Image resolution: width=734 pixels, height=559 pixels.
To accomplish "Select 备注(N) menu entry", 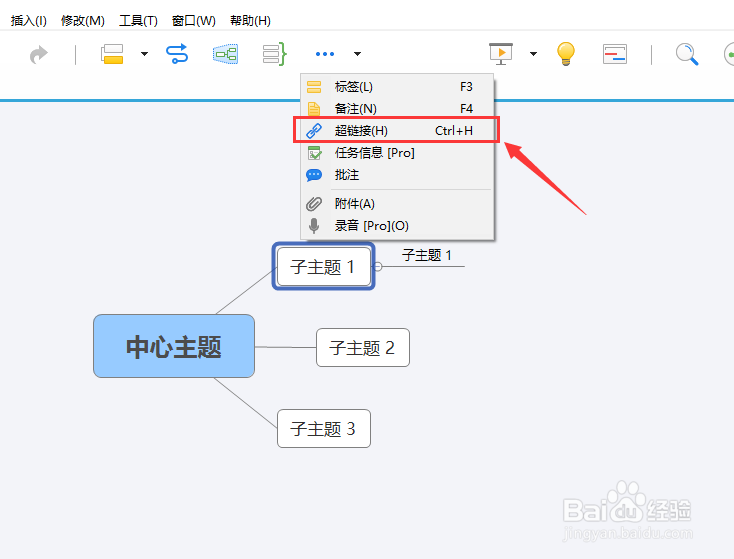I will click(x=397, y=109).
